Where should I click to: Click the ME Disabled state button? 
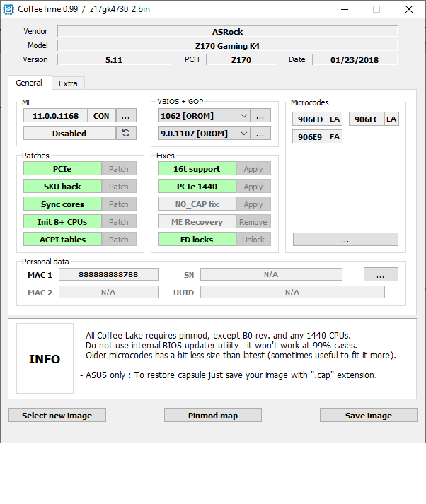click(x=69, y=133)
